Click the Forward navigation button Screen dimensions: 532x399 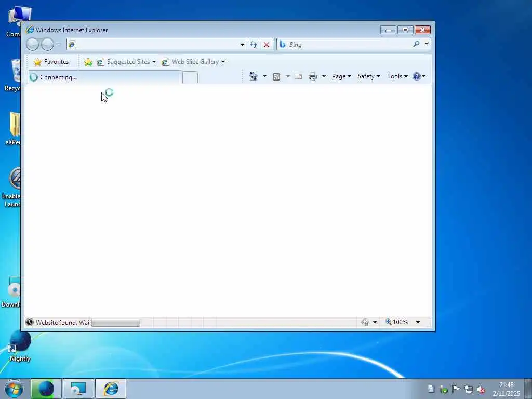47,45
